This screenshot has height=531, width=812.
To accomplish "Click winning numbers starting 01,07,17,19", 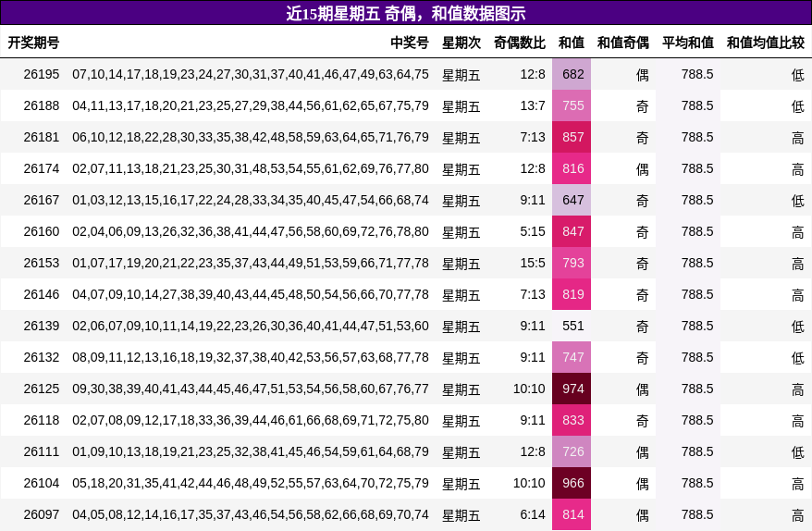I will [251, 263].
